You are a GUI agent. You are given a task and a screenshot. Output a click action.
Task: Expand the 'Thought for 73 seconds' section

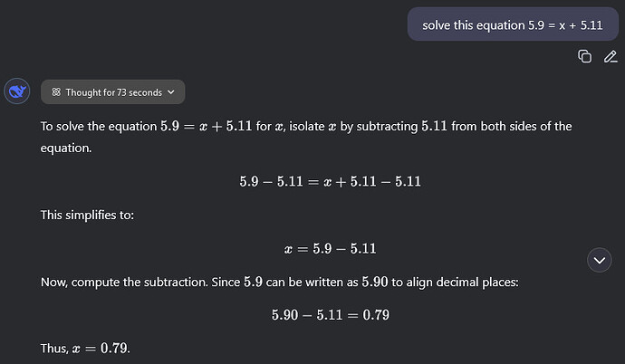point(113,92)
